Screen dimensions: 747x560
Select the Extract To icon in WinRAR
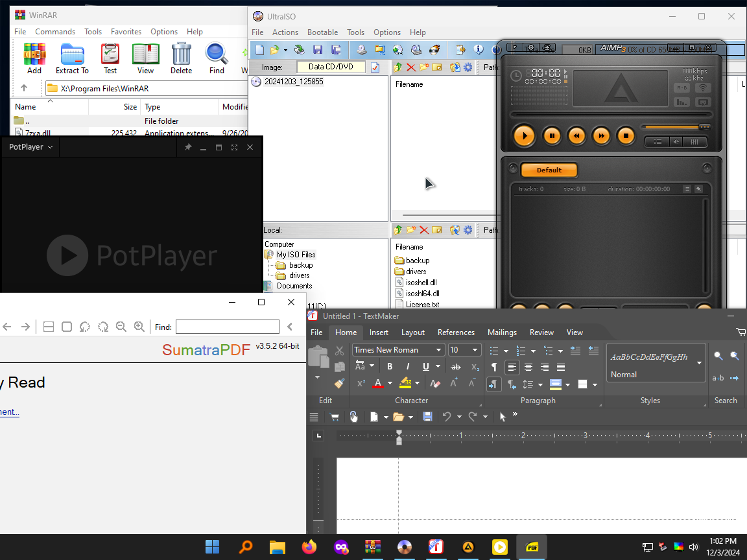point(71,57)
